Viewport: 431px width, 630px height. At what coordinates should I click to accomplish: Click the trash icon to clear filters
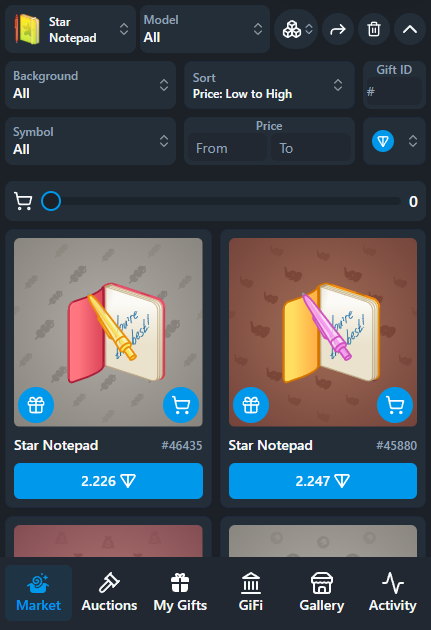[x=374, y=29]
